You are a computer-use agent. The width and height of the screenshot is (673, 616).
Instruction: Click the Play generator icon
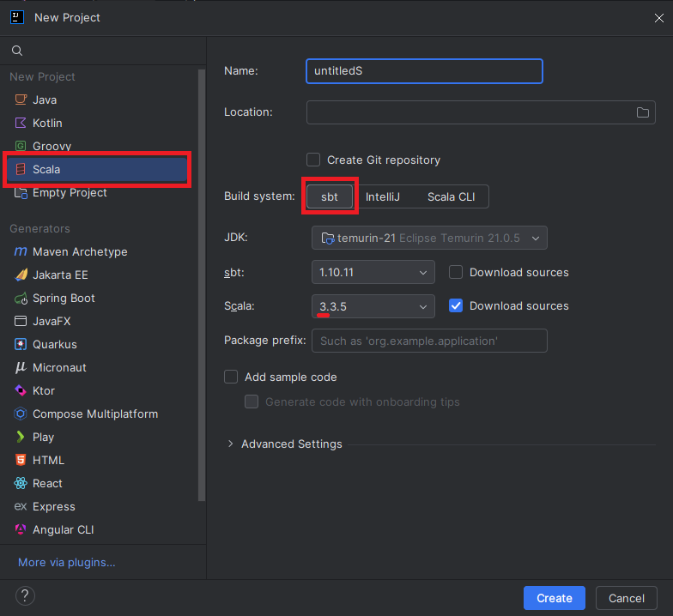coord(21,438)
